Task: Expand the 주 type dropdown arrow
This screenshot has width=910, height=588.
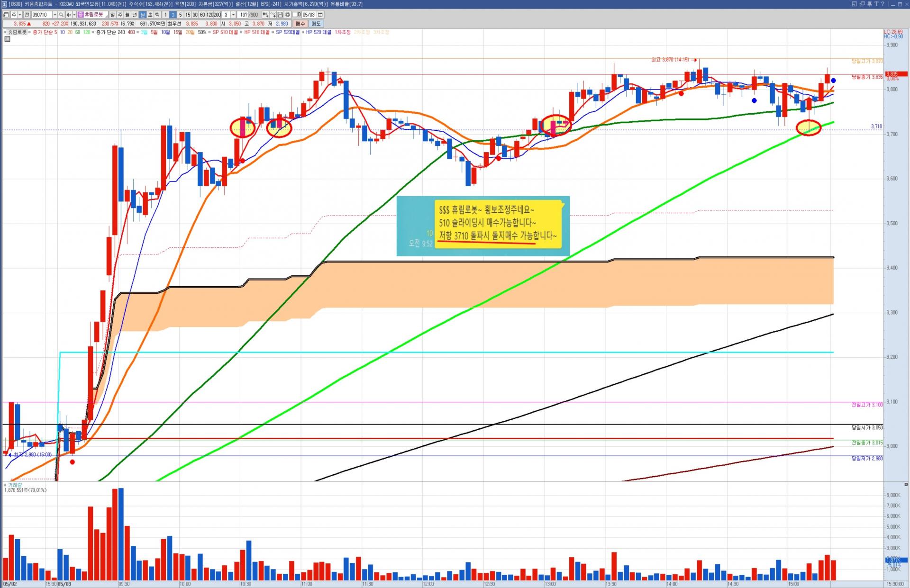Action: [20, 15]
